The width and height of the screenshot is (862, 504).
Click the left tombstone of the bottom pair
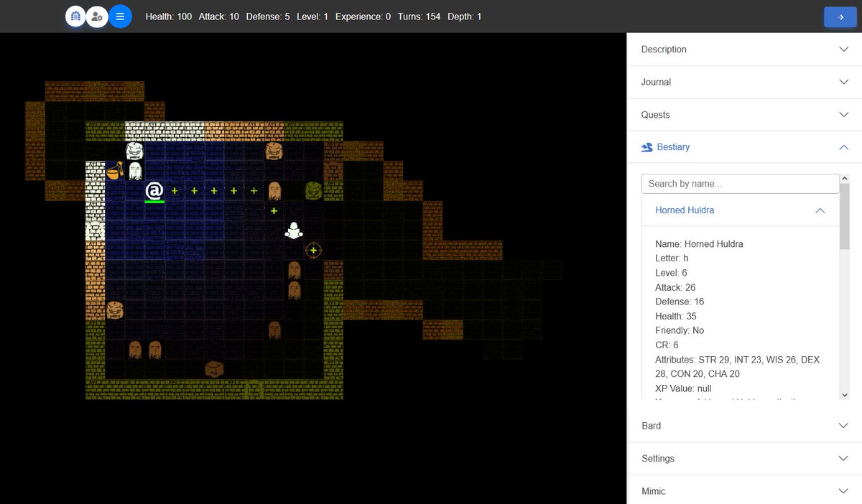pos(134,350)
